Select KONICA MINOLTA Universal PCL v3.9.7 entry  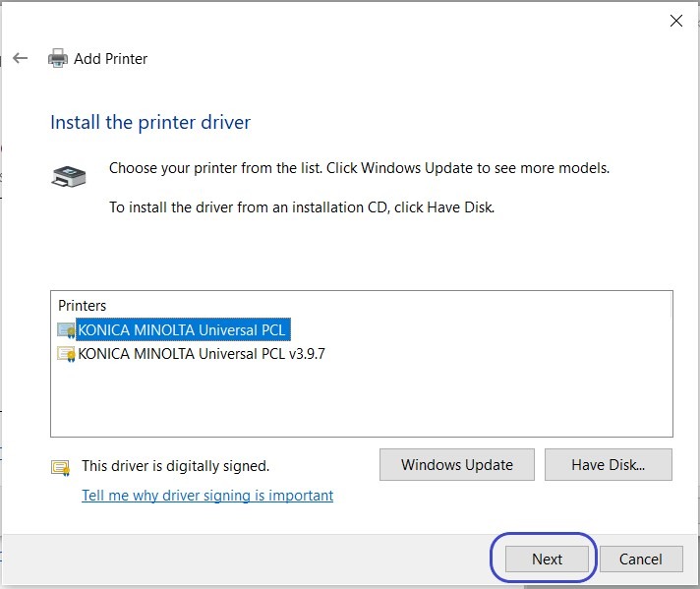pyautogui.click(x=201, y=354)
